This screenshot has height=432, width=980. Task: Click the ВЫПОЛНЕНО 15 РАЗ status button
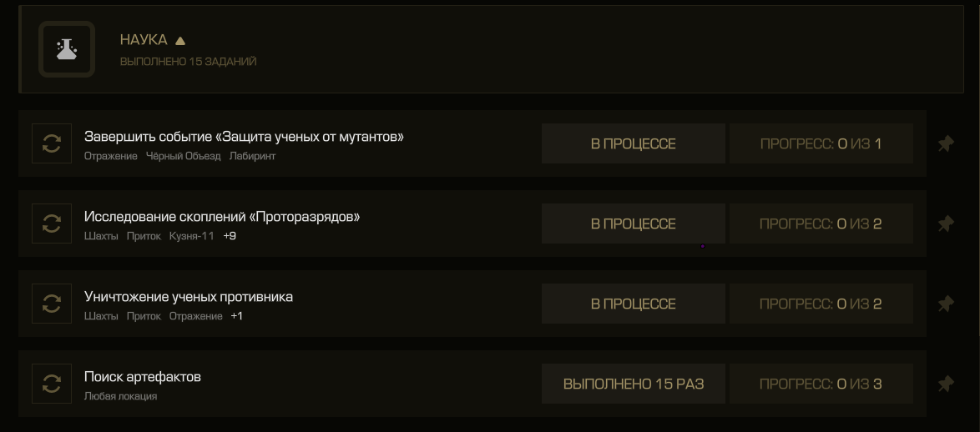[x=633, y=384]
